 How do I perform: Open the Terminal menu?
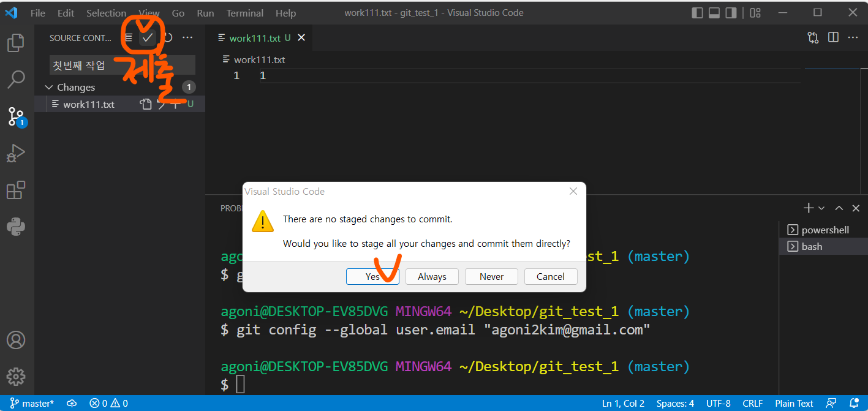246,13
